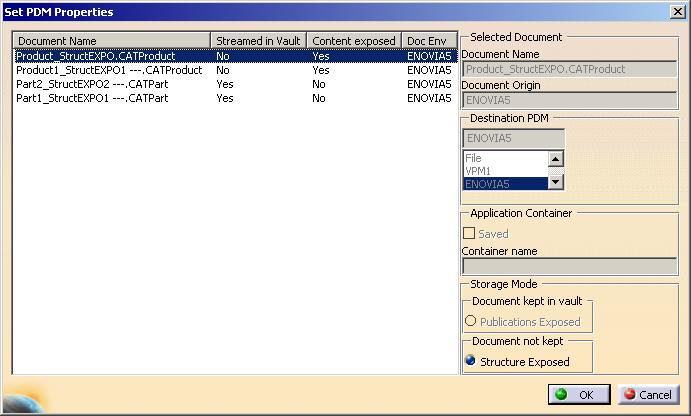
Task: Click the Content exposed column header
Action: pyautogui.click(x=354, y=40)
